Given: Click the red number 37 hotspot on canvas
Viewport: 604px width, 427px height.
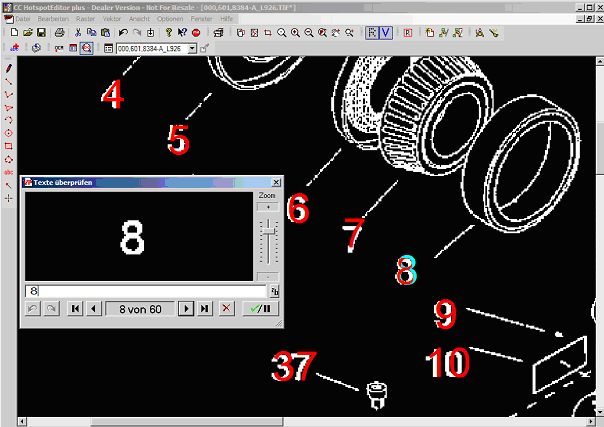Looking at the screenshot, I should [x=294, y=366].
